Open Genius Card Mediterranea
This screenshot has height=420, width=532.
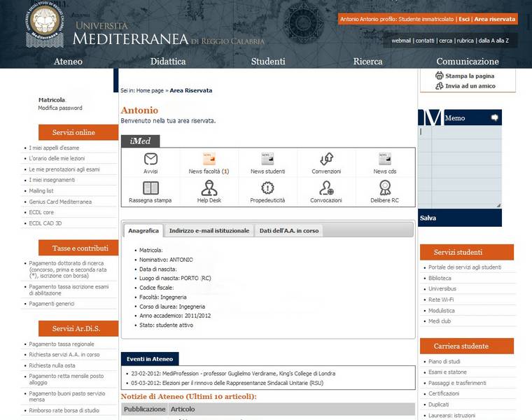click(x=60, y=202)
